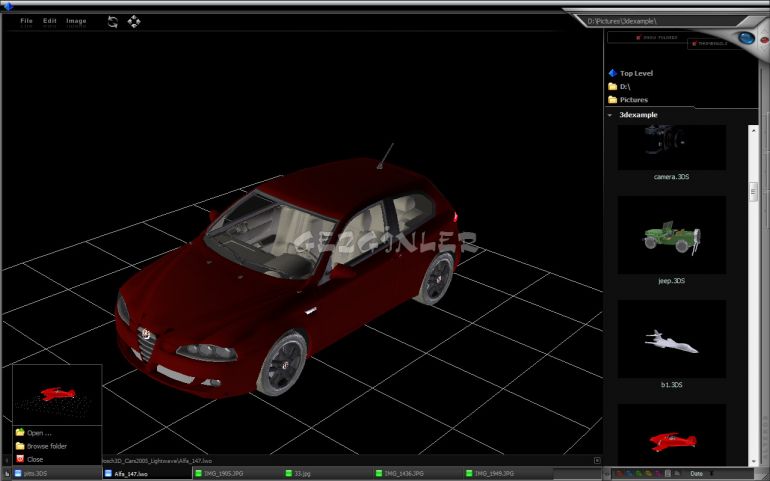Image resolution: width=770 pixels, height=481 pixels.
Task: Toggle the Thumbnails checkbox
Action: tap(694, 44)
